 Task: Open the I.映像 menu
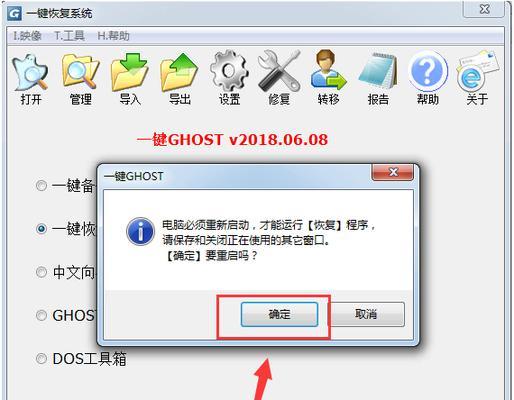[27, 36]
